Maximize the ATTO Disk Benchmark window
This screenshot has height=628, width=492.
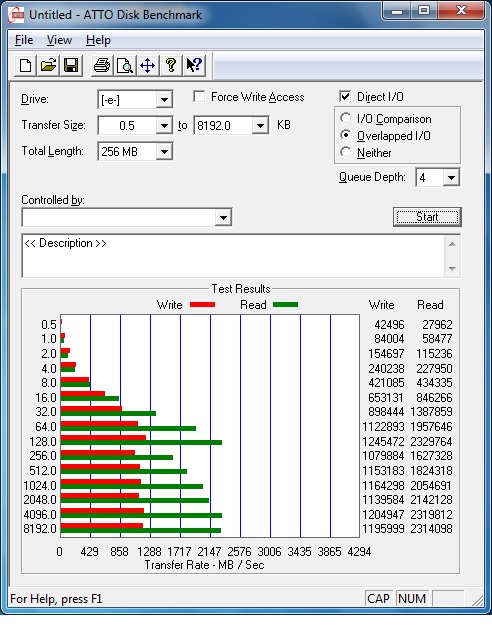coord(425,11)
